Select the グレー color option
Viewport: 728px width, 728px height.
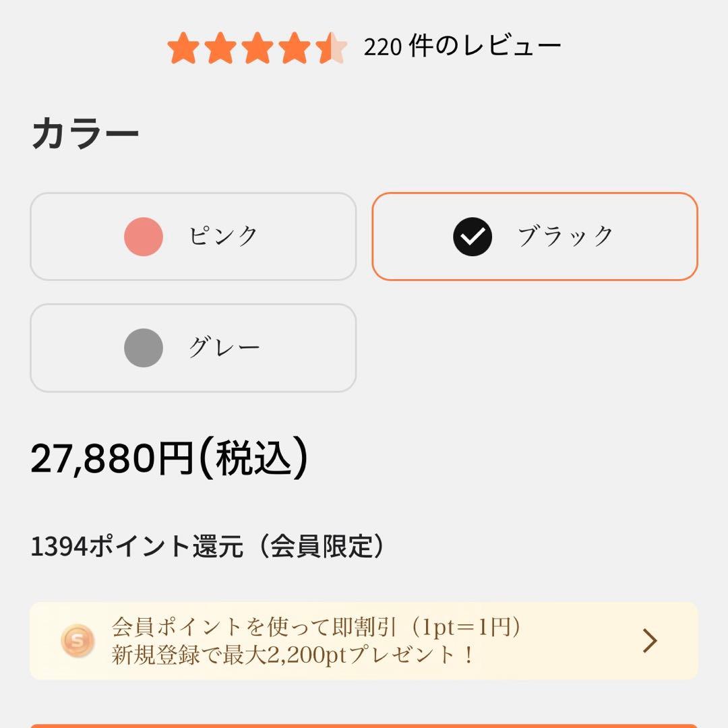(192, 348)
